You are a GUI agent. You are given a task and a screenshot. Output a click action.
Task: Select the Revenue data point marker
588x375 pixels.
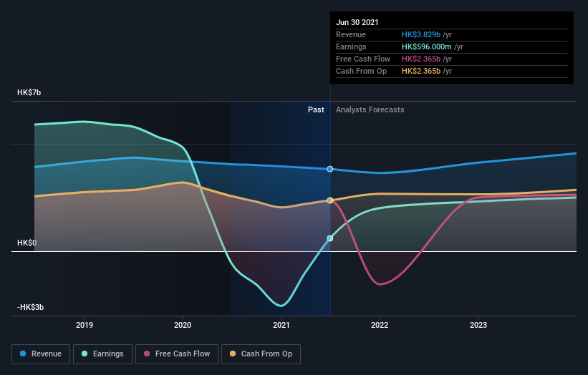330,169
